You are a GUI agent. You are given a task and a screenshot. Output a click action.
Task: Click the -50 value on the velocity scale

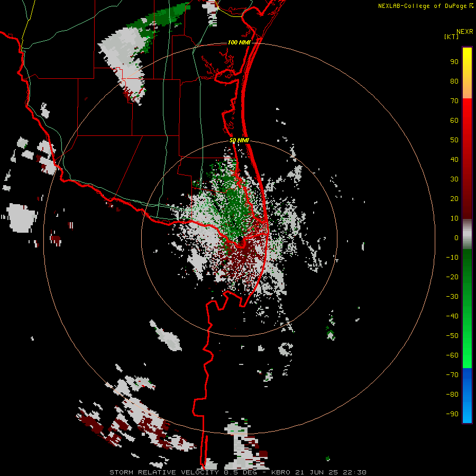point(452,336)
